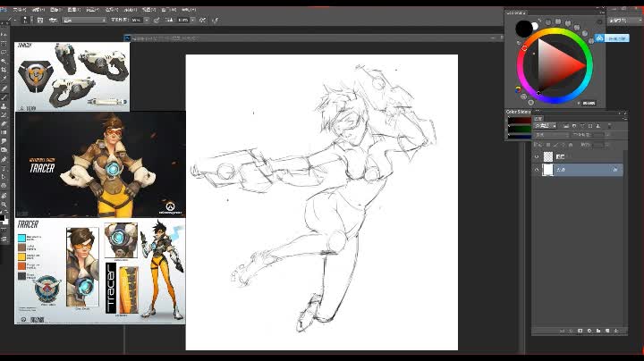This screenshot has height=361, width=644.
Task: Select the Eyedropper tool
Action: [x=5, y=79]
